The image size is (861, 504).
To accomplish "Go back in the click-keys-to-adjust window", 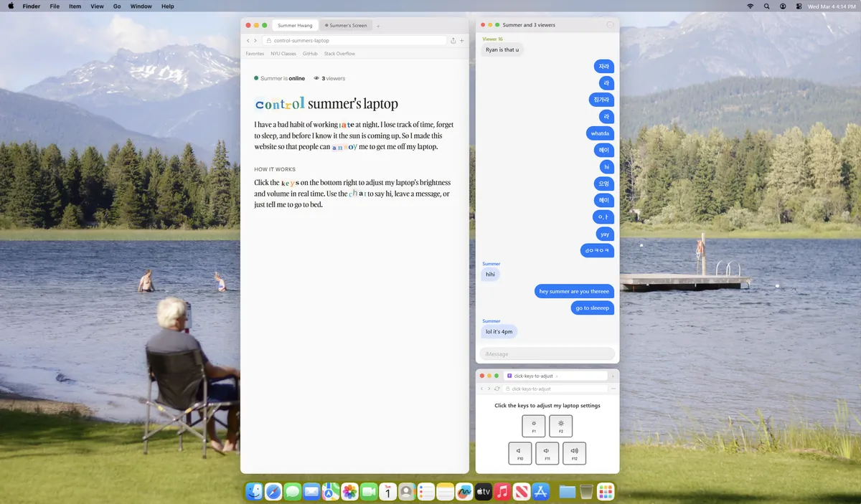I will [x=481, y=389].
